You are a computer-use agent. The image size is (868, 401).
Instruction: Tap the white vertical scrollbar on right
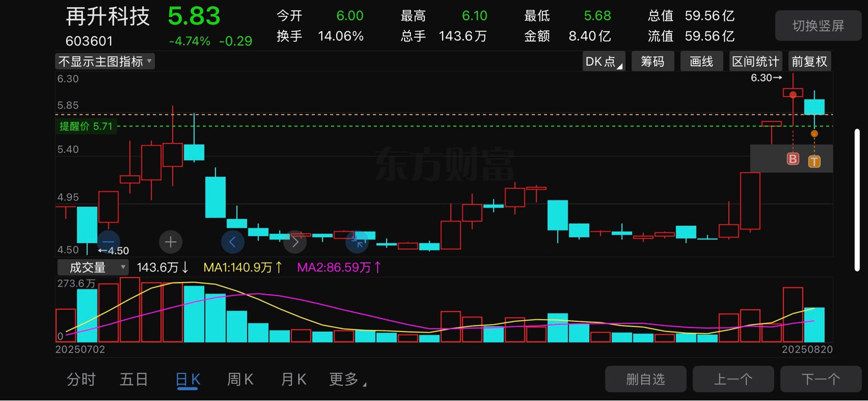[857, 200]
